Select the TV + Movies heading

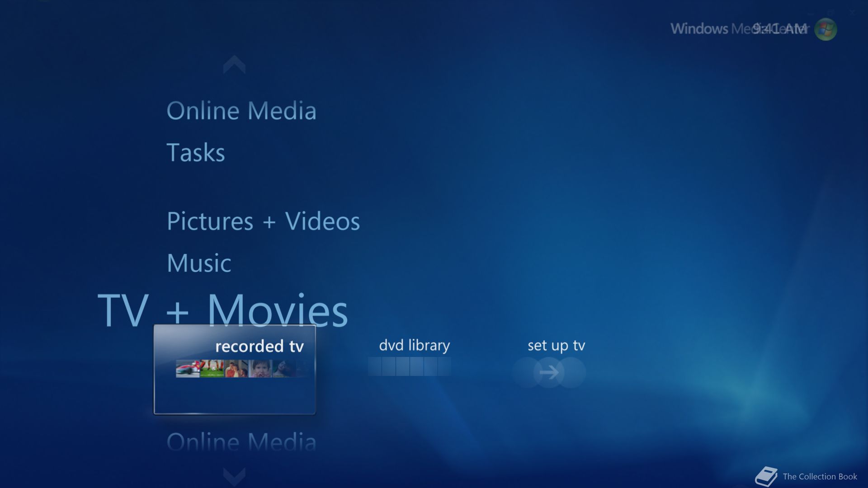tap(223, 310)
